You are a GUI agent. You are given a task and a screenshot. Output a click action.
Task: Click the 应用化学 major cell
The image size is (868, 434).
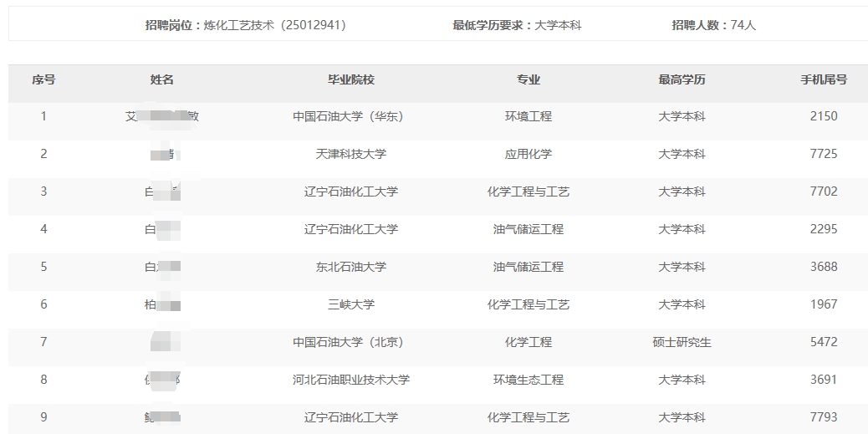point(528,154)
